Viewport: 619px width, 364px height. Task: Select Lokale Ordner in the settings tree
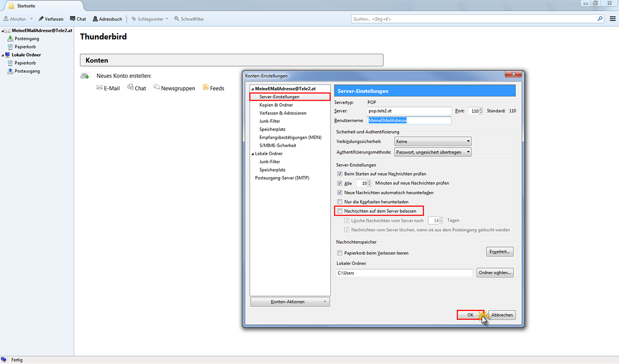click(269, 154)
